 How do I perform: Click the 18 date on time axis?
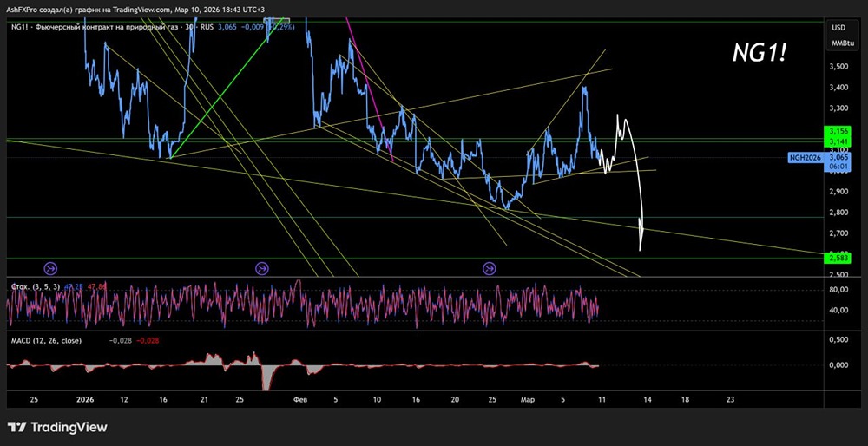coord(685,399)
